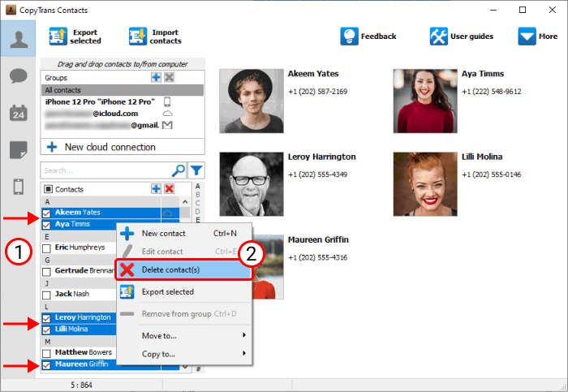
Task: Check Jack Nash checkbox
Action: click(x=46, y=295)
